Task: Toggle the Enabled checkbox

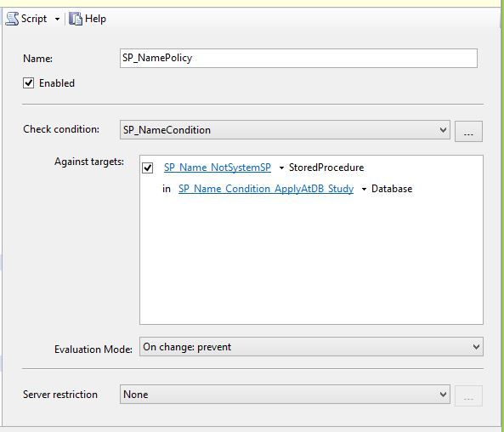Action: [x=28, y=83]
